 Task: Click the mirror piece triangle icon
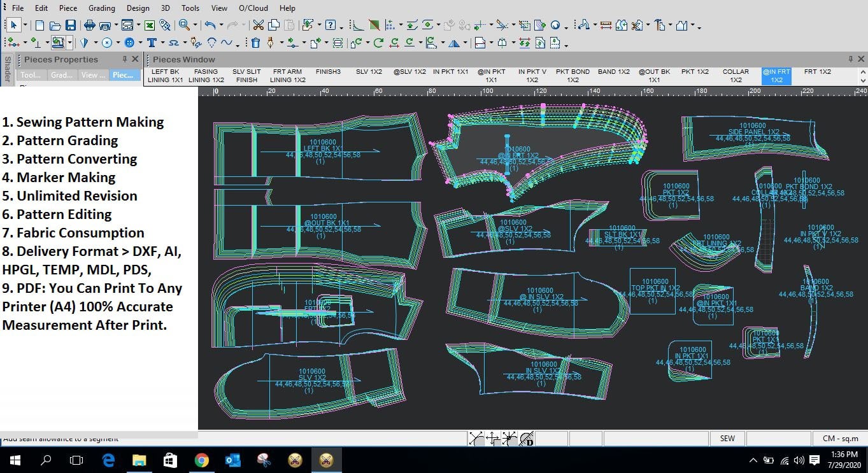pos(453,43)
